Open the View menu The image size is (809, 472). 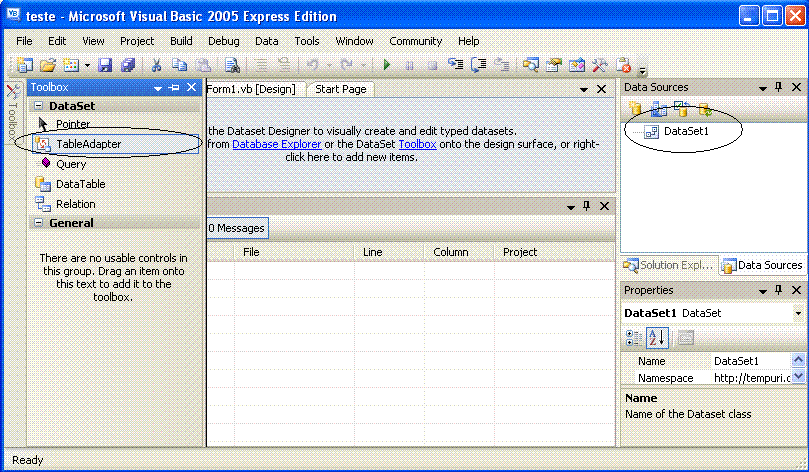coord(93,41)
